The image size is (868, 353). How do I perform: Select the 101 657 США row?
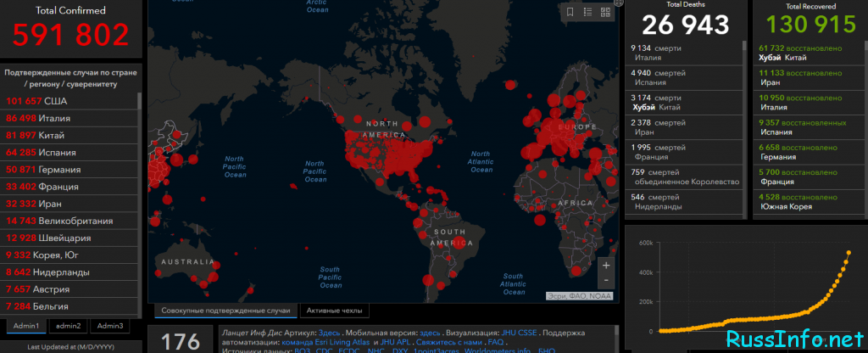(x=70, y=101)
